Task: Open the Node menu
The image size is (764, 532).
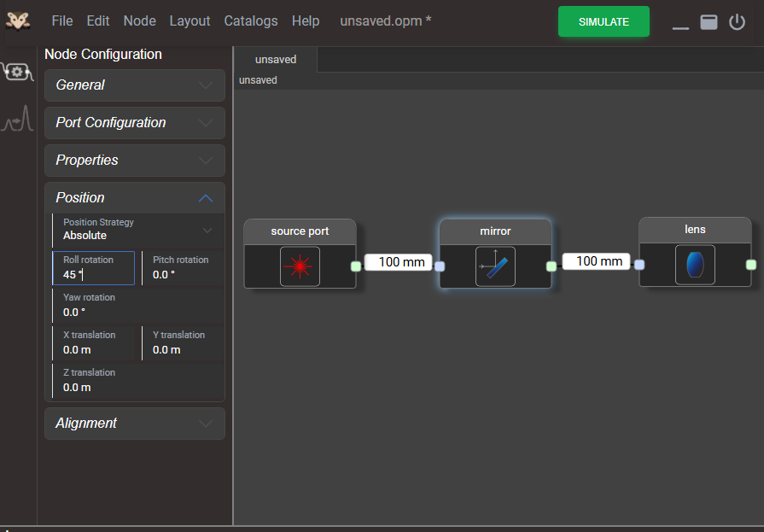Action: tap(140, 21)
